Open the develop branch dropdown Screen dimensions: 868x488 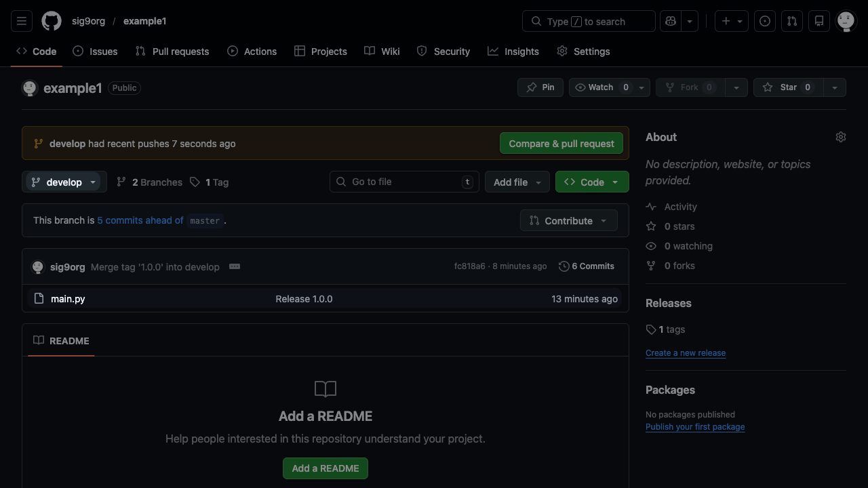pyautogui.click(x=64, y=182)
